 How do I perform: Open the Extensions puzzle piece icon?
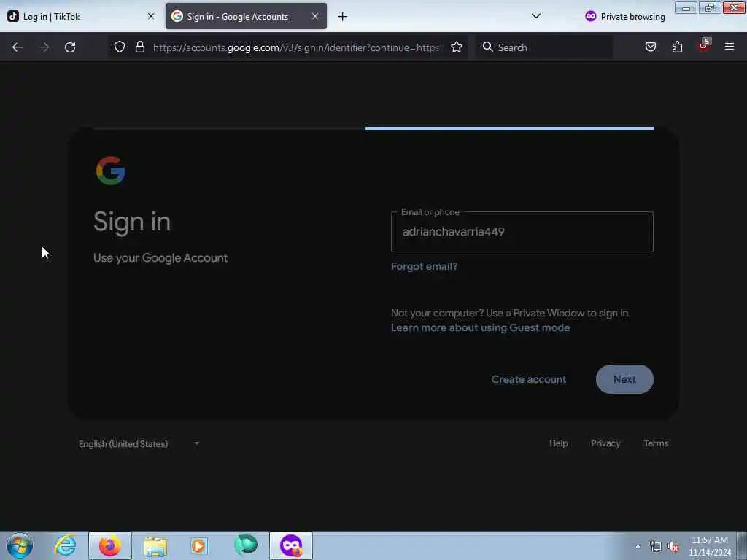point(677,47)
